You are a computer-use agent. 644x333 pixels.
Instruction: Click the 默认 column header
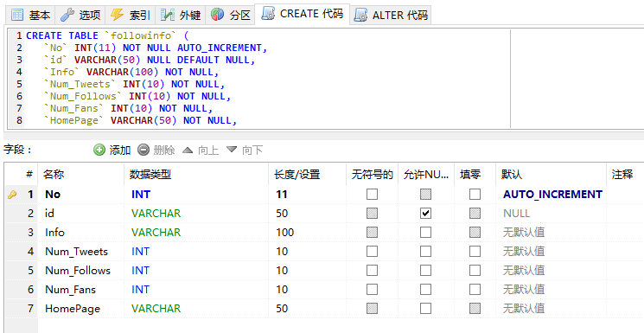click(x=512, y=175)
